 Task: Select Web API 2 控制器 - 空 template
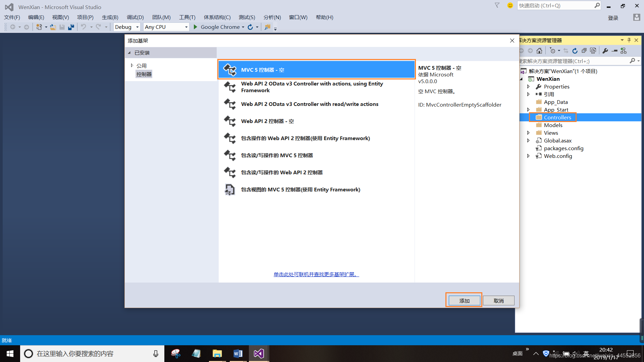coord(317,121)
